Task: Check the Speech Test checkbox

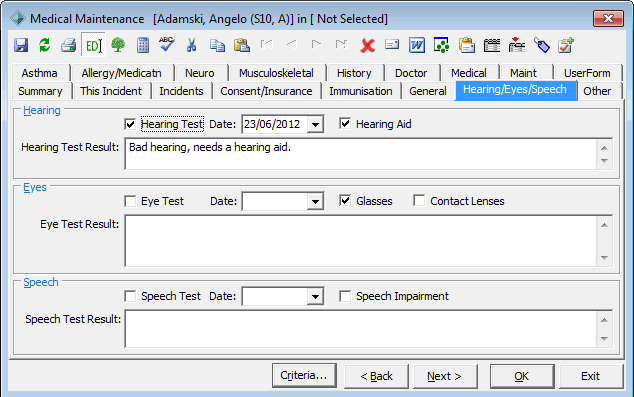Action: pyautogui.click(x=130, y=296)
